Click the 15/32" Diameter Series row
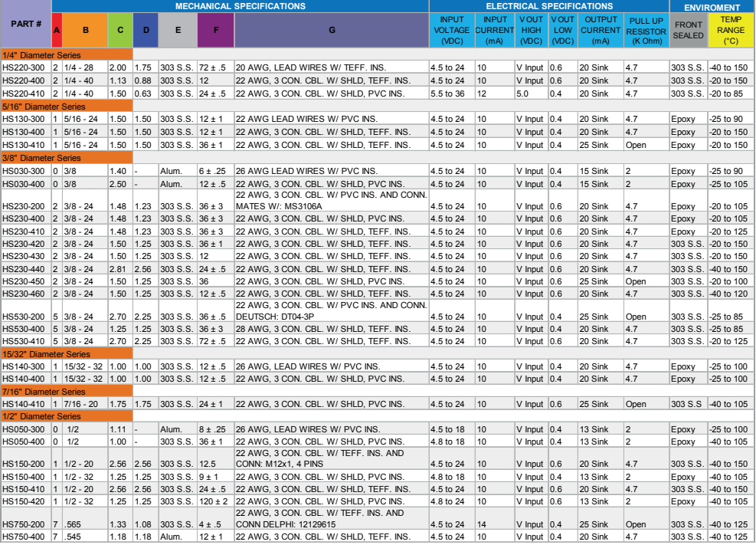 67,353
